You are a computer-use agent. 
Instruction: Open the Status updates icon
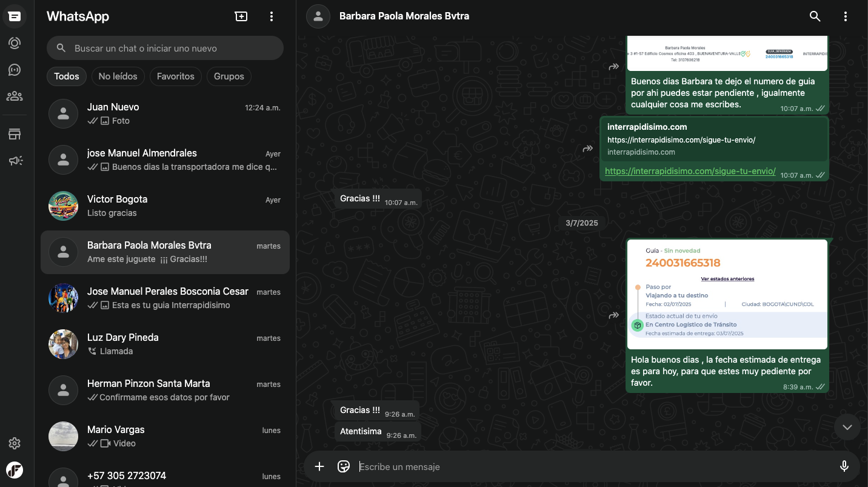coord(15,43)
